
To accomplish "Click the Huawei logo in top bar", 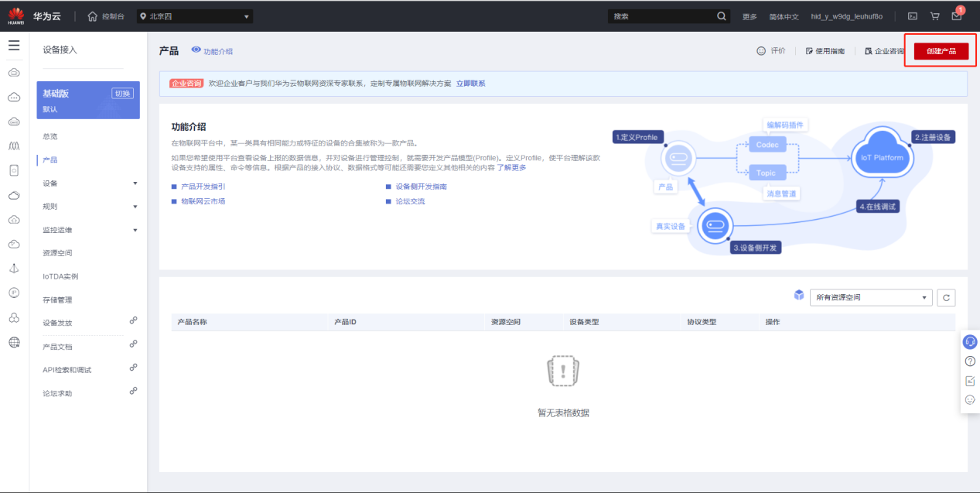I will 15,15.
